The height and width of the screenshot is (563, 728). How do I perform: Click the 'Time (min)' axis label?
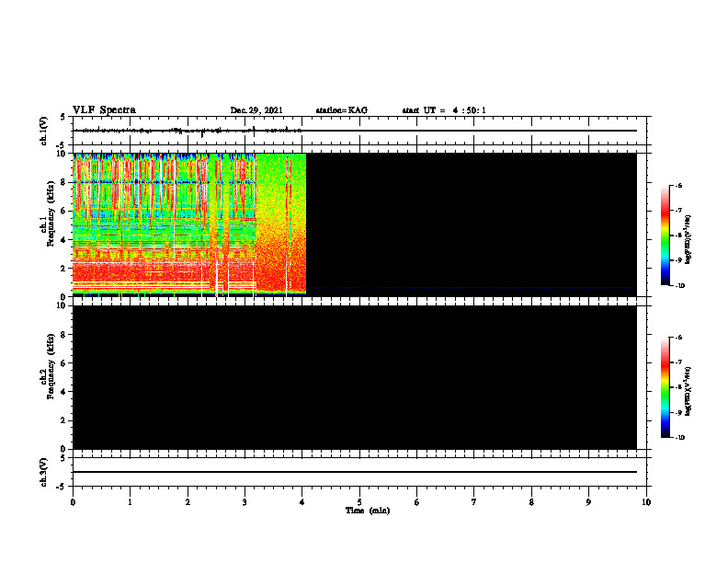[368, 511]
